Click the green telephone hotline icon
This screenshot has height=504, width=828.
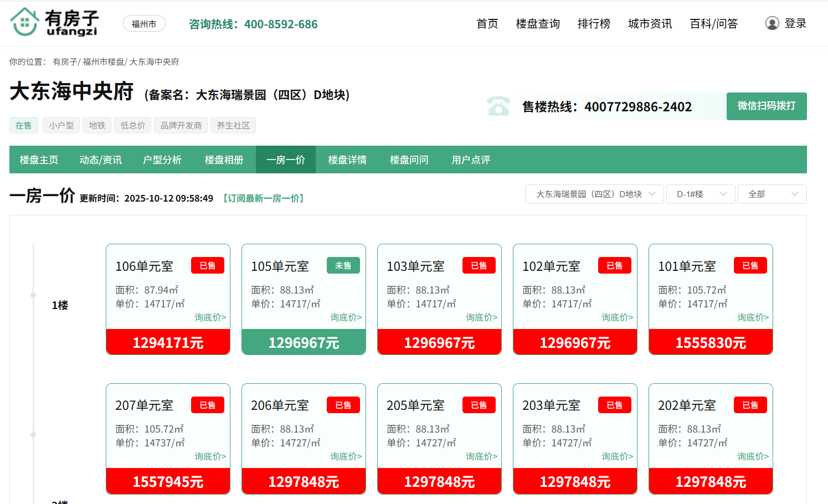click(498, 106)
